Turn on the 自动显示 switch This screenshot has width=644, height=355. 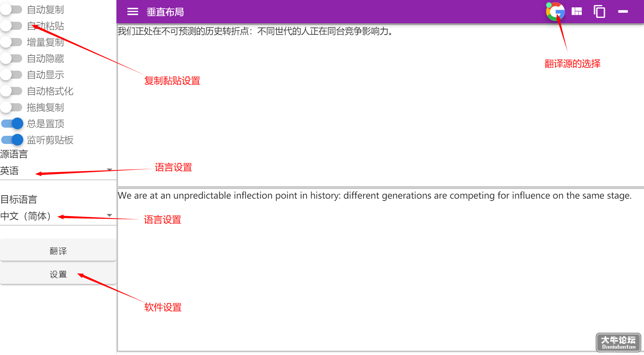tap(11, 74)
